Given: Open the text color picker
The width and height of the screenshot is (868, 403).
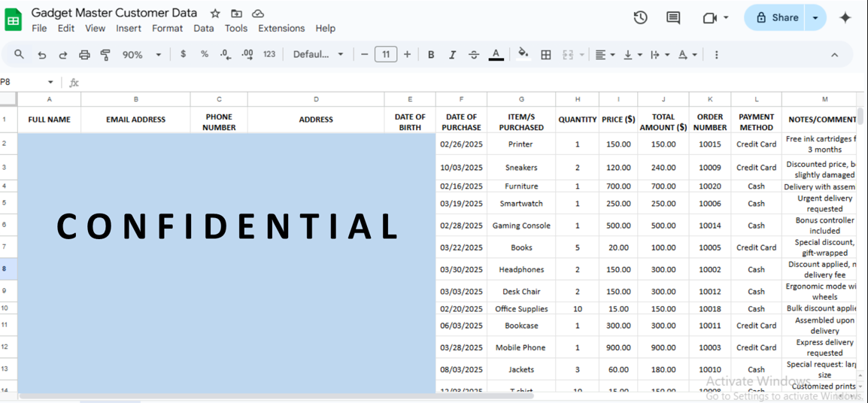Looking at the screenshot, I should [496, 54].
